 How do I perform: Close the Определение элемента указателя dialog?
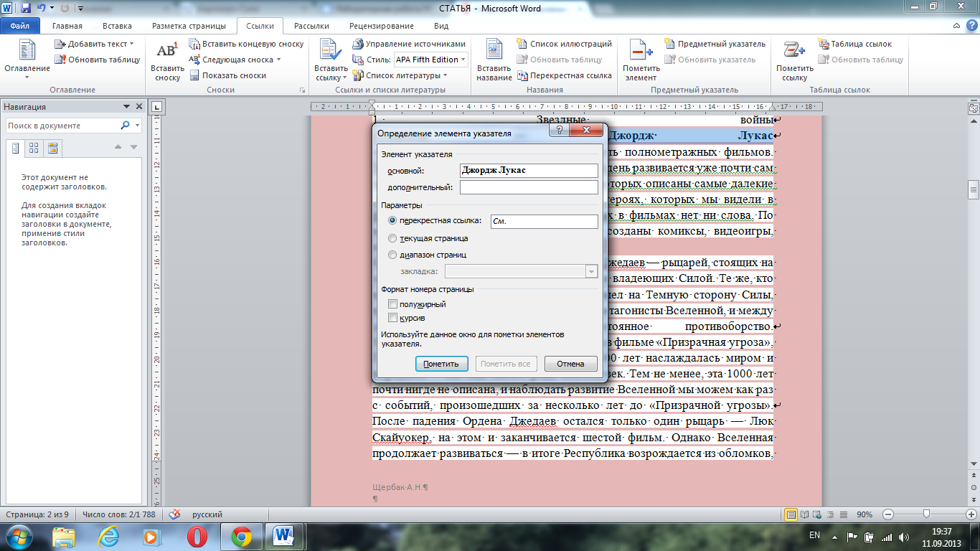[x=585, y=131]
